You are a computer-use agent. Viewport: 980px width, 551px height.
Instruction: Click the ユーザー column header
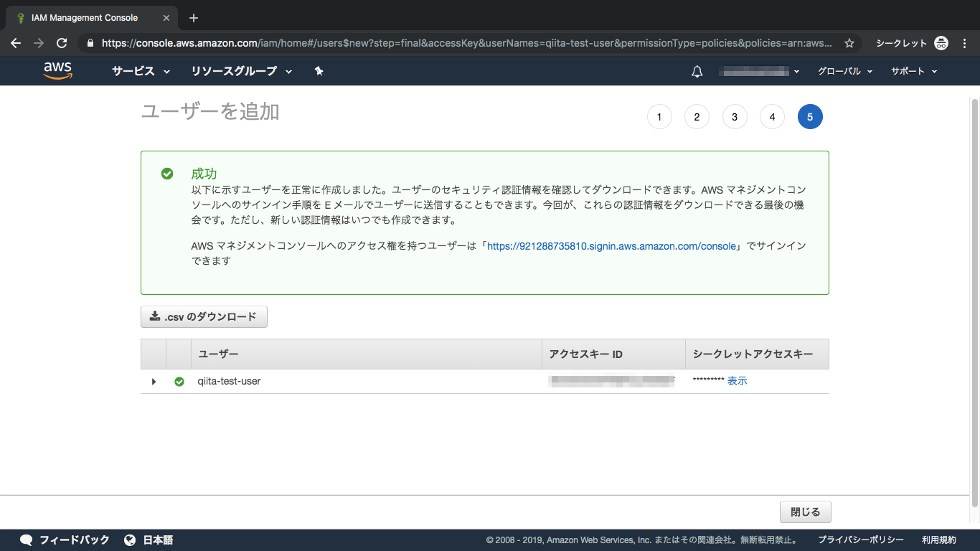coord(366,354)
